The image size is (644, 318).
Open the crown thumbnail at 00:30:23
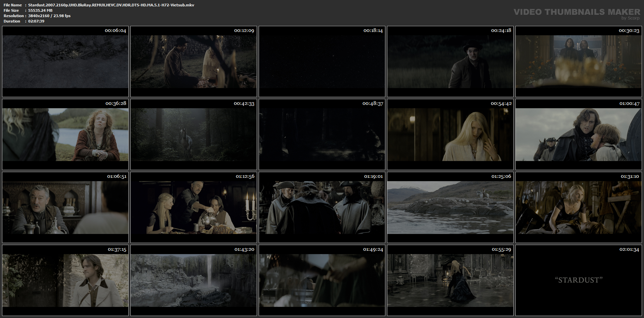coord(578,62)
